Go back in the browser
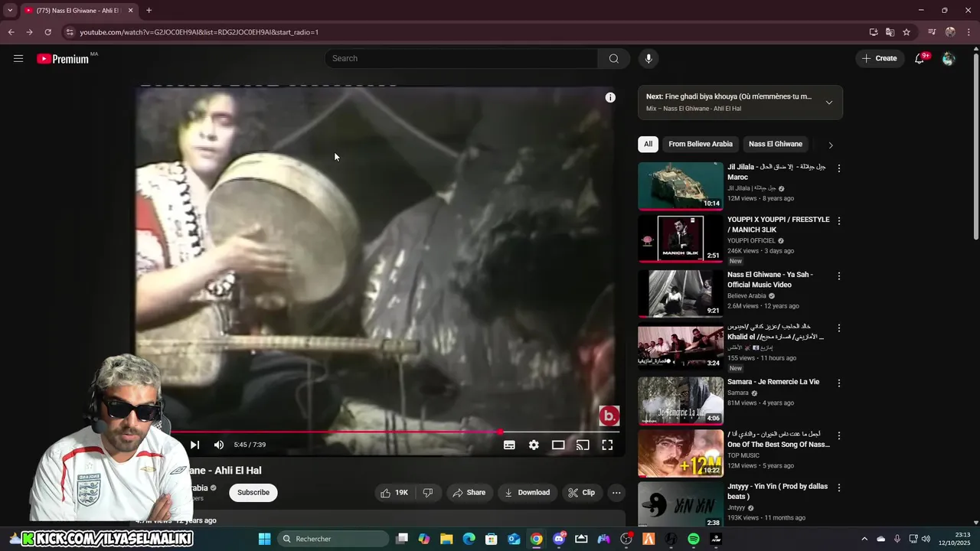 pos(11,32)
